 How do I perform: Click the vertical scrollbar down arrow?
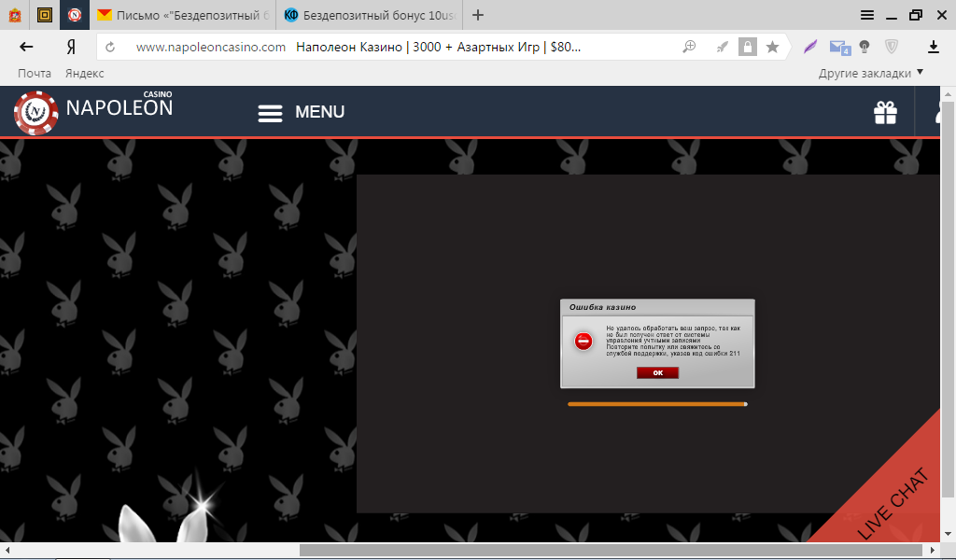coord(947,535)
